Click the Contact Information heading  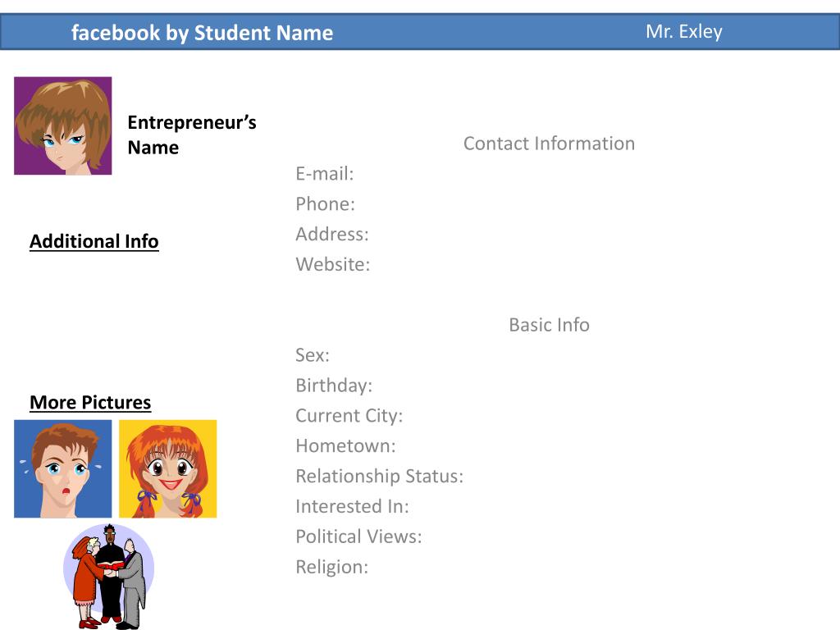(549, 144)
